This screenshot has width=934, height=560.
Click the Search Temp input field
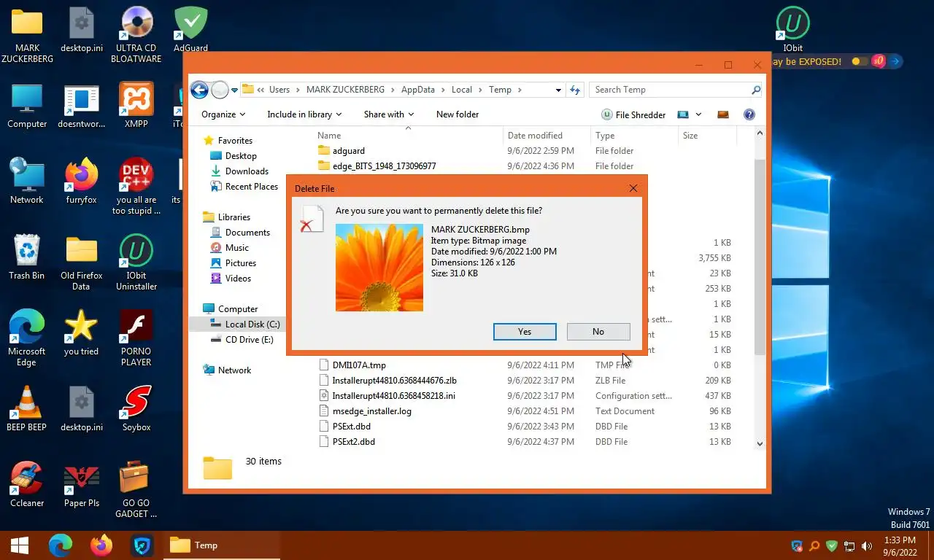[x=671, y=90]
